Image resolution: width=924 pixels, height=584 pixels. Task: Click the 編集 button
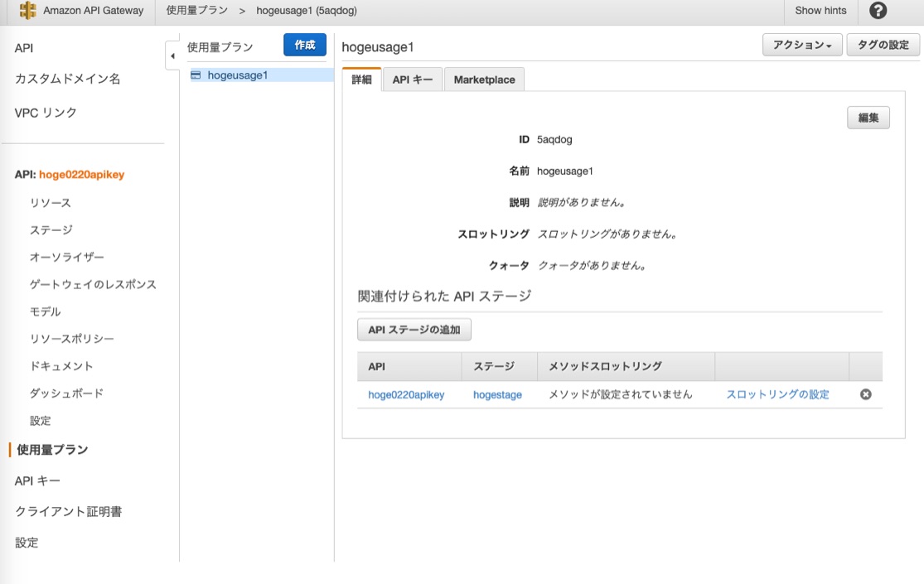pos(868,118)
